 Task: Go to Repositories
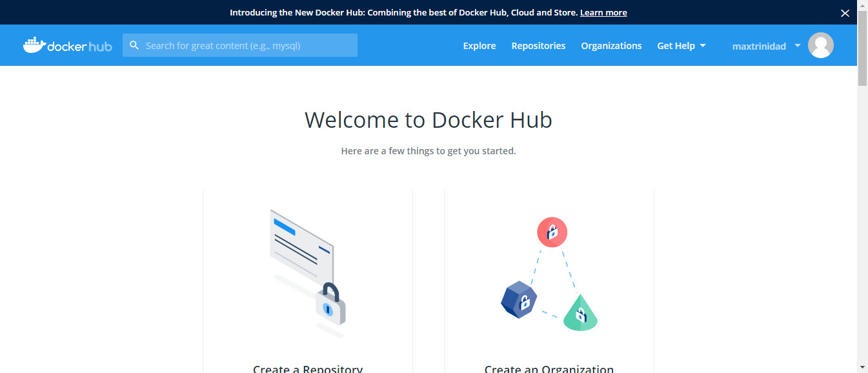(538, 46)
